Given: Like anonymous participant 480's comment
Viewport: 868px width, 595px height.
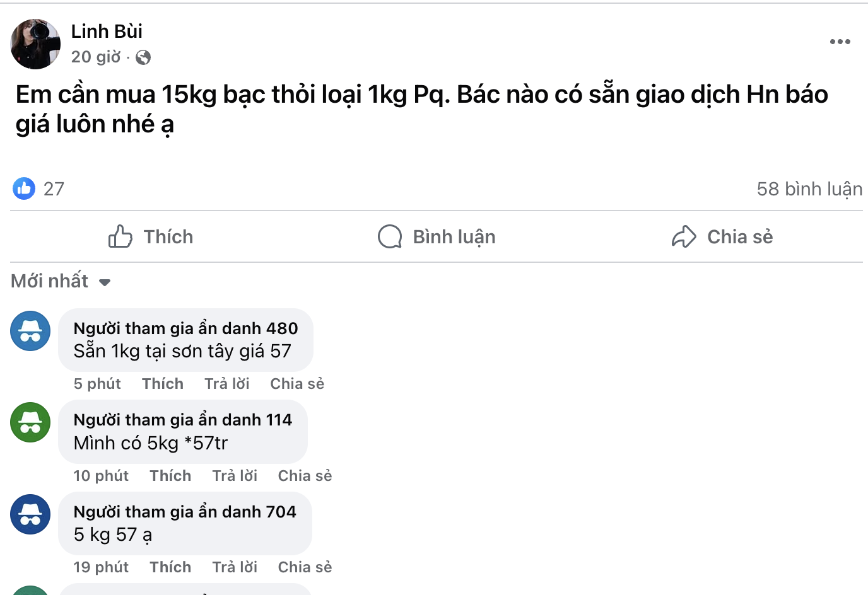Looking at the screenshot, I should tap(163, 384).
